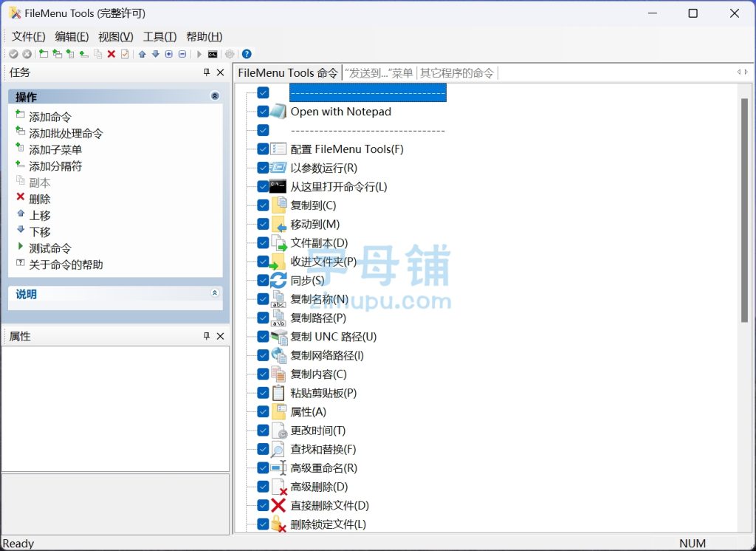The width and height of the screenshot is (756, 551).
Task: Click the tab strip left scroll arrow
Action: (738, 72)
